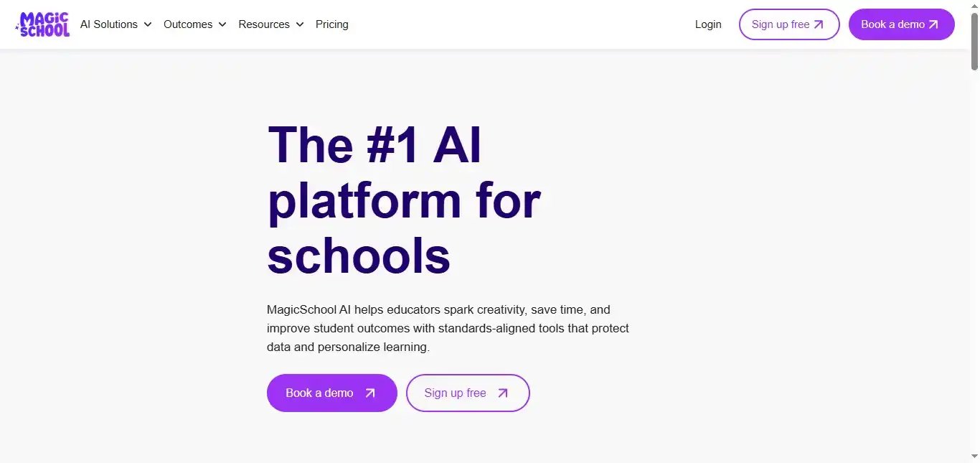Open the Outcomes menu label
The height and width of the screenshot is (463, 980).
[188, 24]
